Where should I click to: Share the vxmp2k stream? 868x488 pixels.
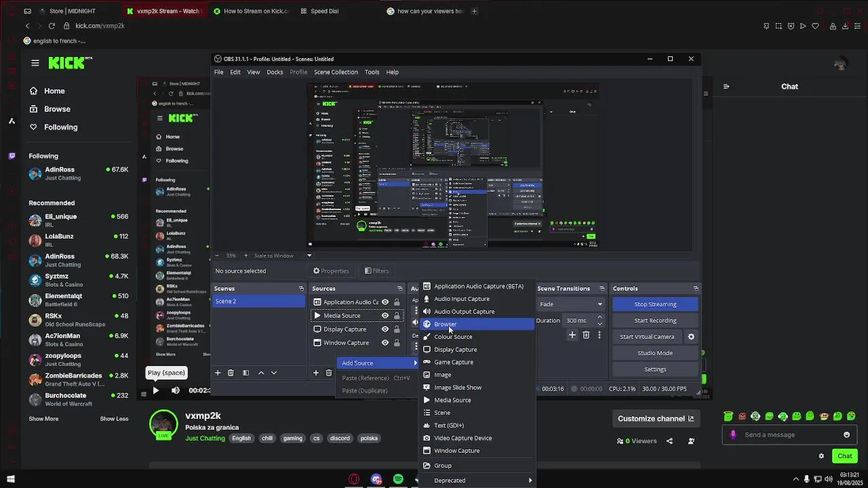pos(669,441)
